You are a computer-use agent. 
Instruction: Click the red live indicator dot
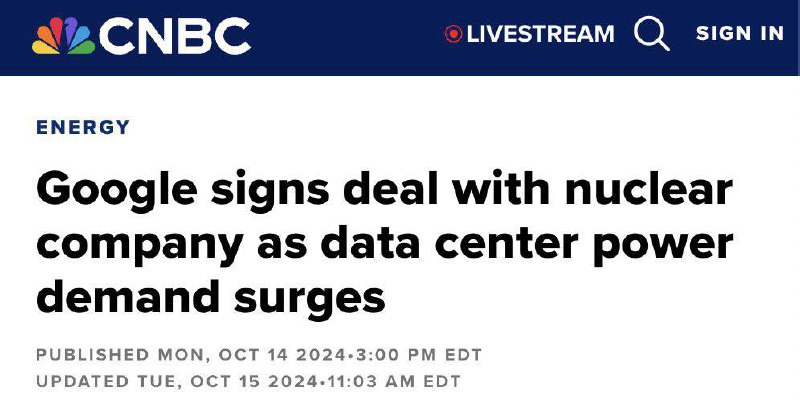453,34
